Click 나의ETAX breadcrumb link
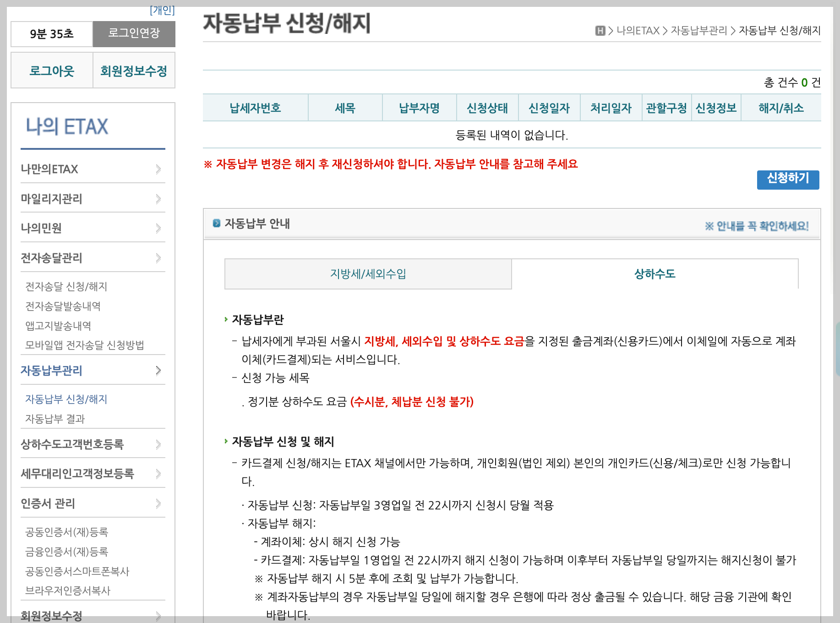 638,31
